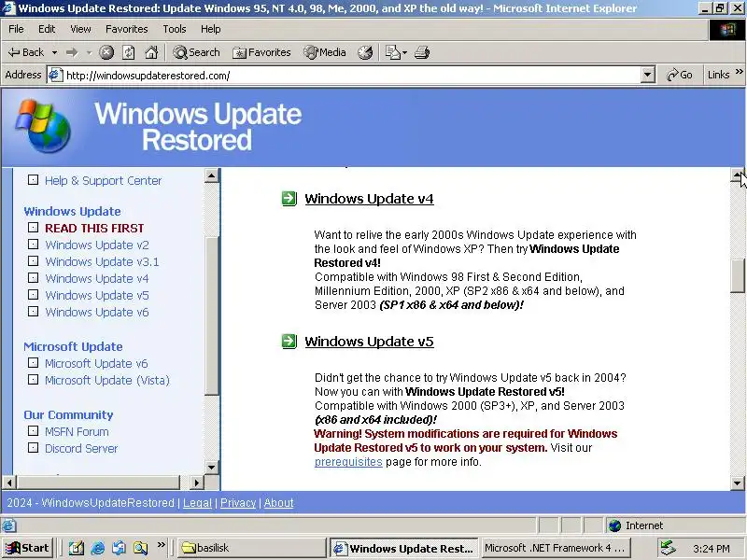Click the system tray network icon

pyautogui.click(x=668, y=548)
